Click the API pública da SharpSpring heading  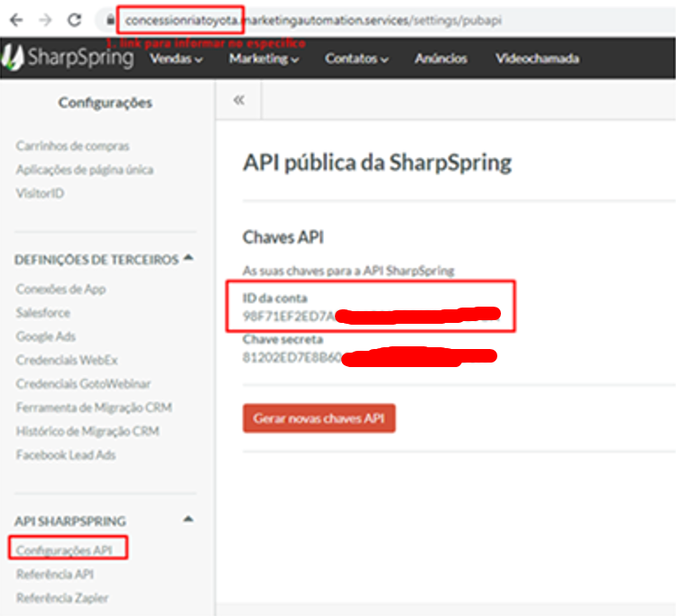377,163
